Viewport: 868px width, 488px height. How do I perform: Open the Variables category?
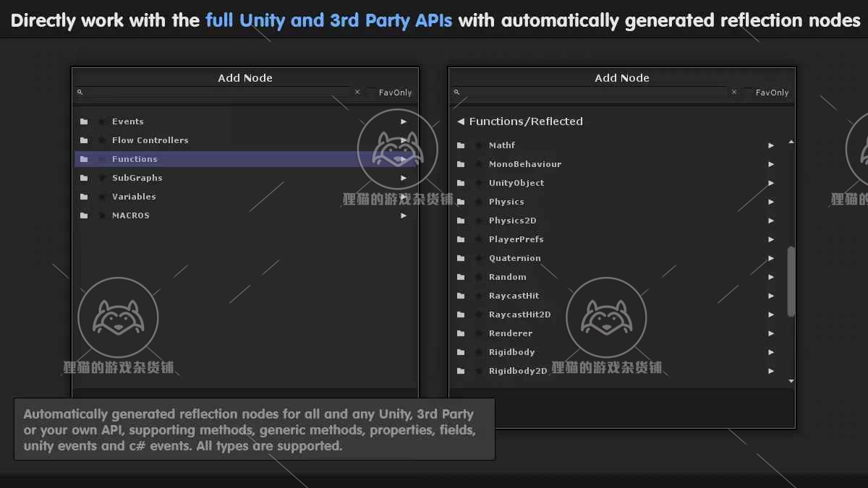(134, 197)
